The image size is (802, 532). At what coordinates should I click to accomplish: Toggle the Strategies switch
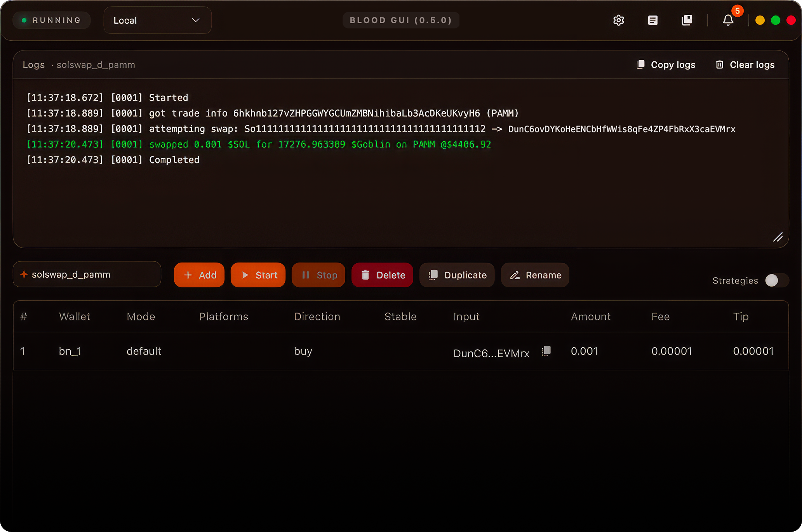coord(776,280)
